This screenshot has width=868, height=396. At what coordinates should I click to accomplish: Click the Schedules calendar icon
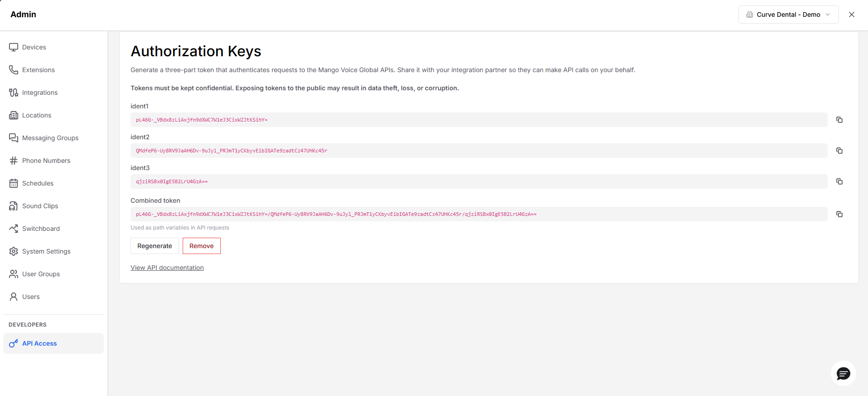[14, 183]
